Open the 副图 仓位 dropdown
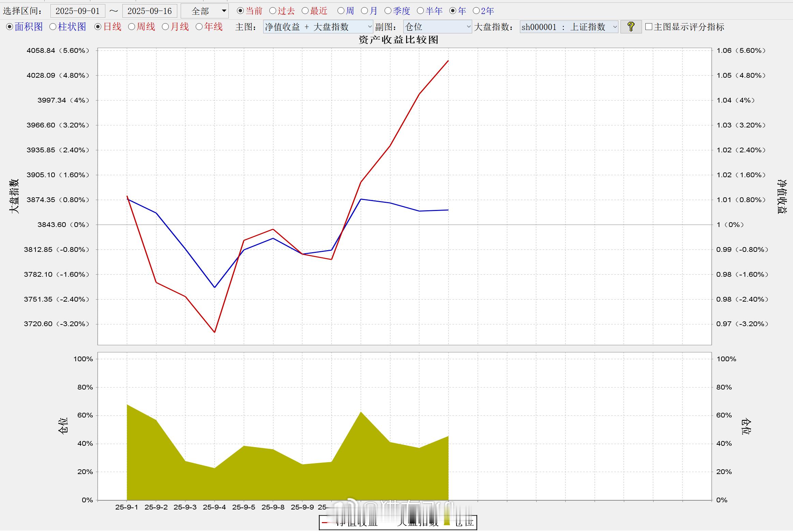Viewport: 793px width, 532px height. click(x=437, y=27)
